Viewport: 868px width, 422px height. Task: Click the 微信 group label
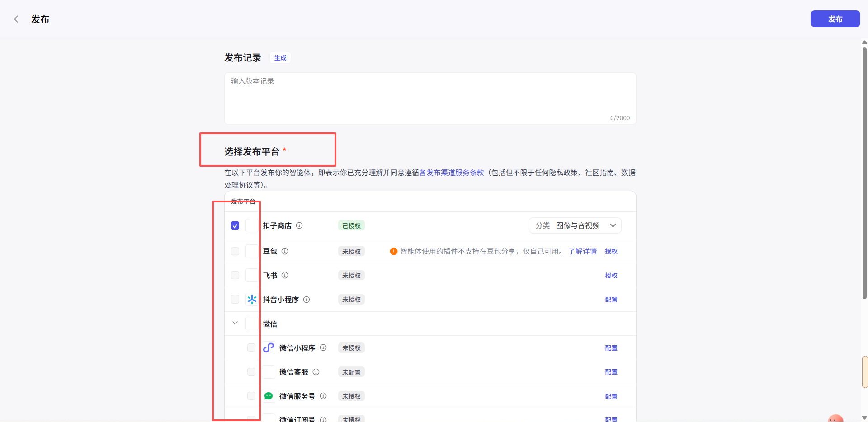(270, 324)
